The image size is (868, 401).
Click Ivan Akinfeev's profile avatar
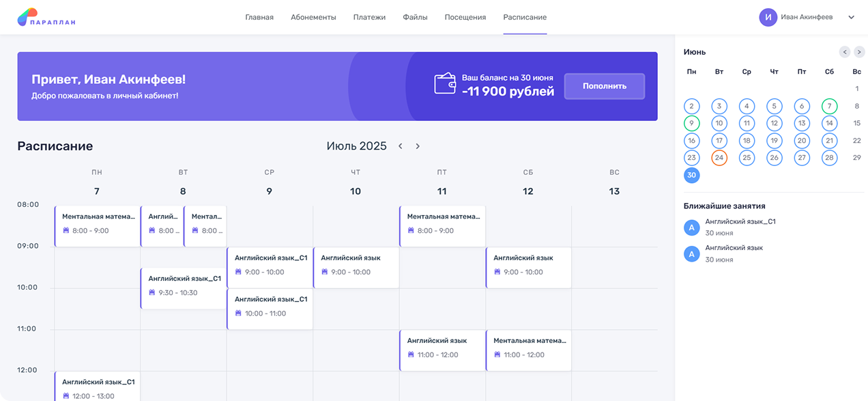pyautogui.click(x=768, y=18)
